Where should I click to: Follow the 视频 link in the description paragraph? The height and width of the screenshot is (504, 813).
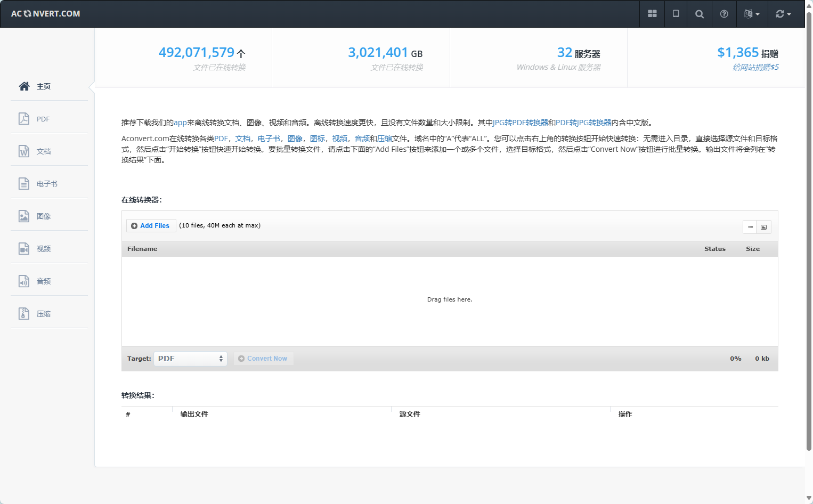(x=340, y=139)
